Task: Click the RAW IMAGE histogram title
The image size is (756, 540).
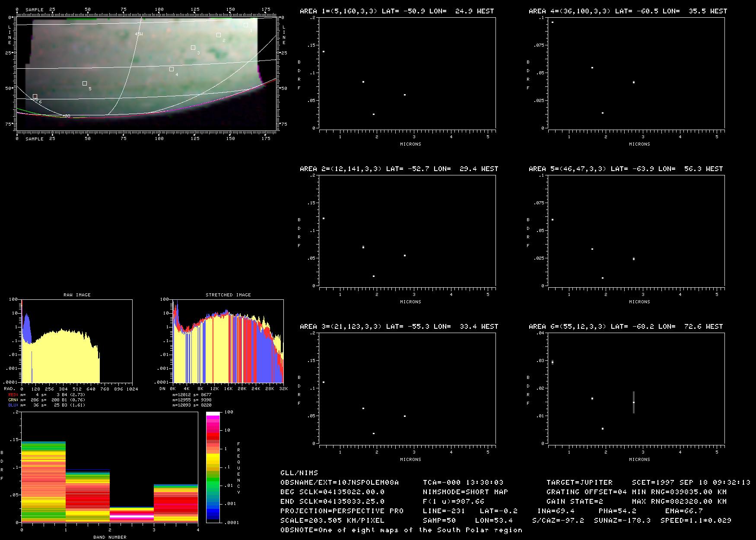Action: [x=77, y=295]
